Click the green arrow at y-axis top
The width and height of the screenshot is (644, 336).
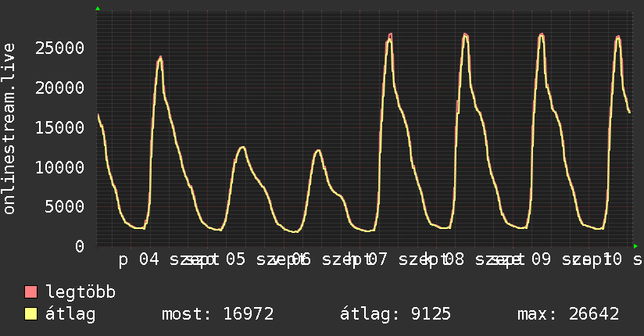(x=98, y=9)
